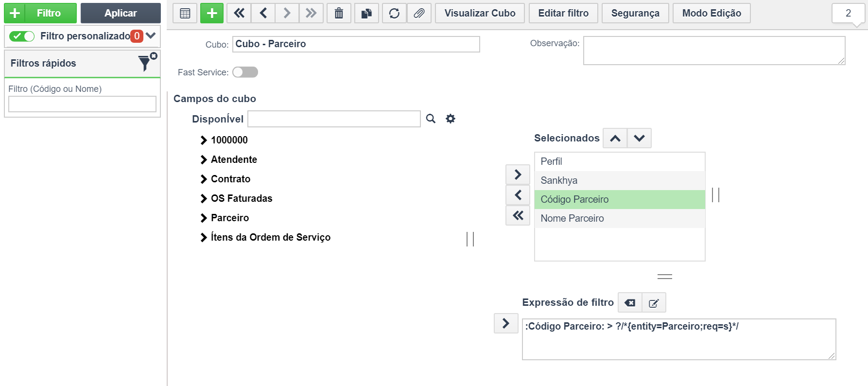The image size is (868, 386).
Task: Go to next record arrow
Action: (x=287, y=13)
